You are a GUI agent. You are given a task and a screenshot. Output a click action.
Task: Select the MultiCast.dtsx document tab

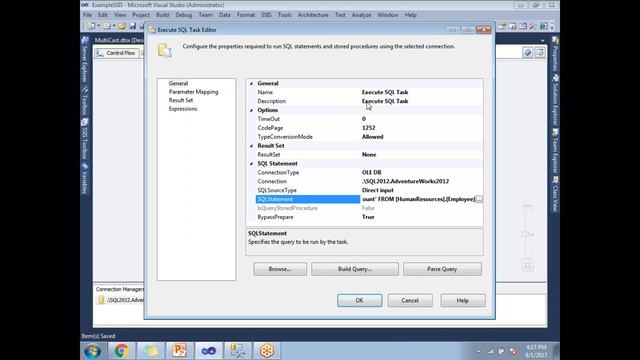(118, 40)
